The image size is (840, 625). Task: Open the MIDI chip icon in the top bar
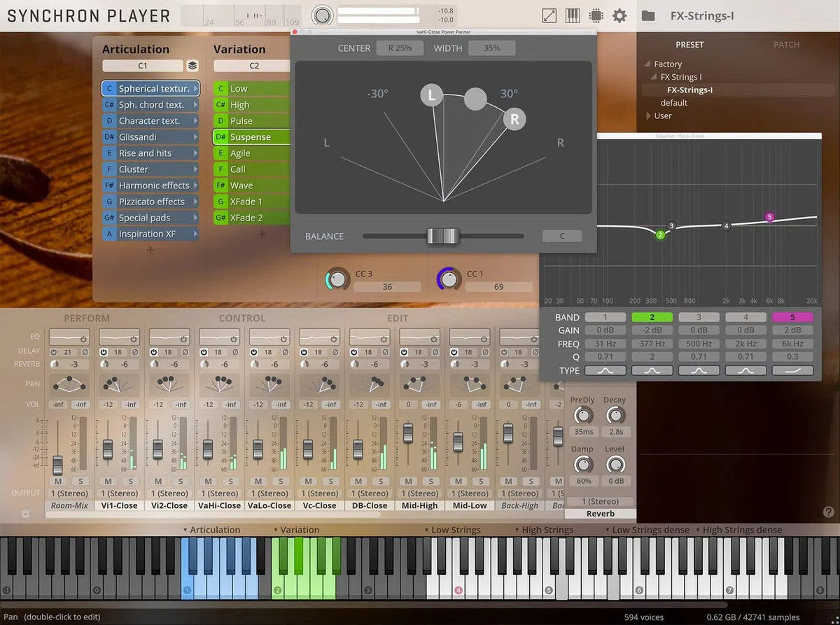(x=596, y=15)
